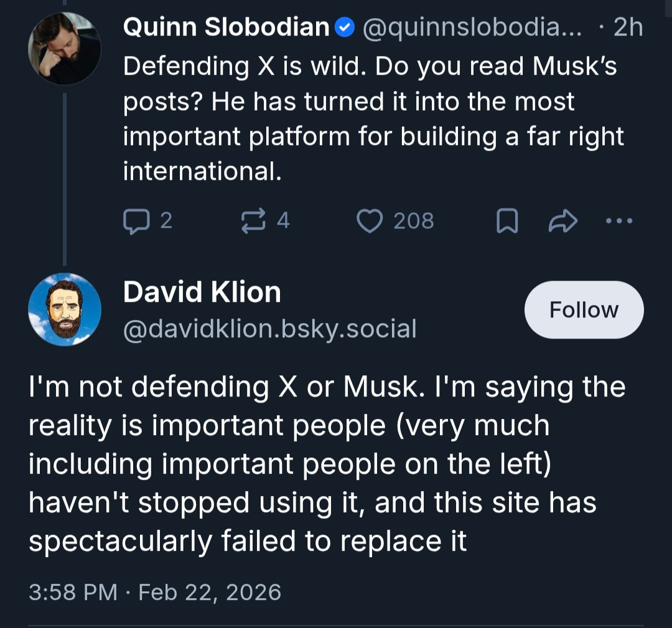Open the @davidklion.bsky.social handle
This screenshot has height=628, width=672.
[269, 329]
